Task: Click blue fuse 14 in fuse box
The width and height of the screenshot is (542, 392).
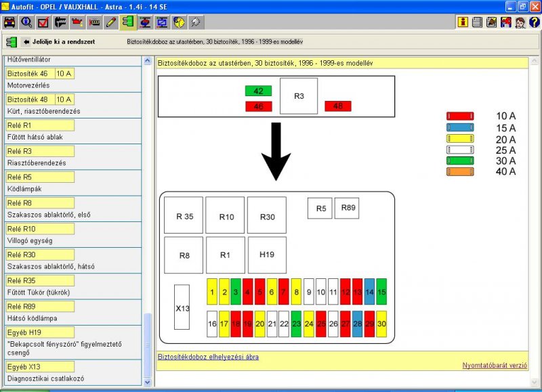Action: pos(369,292)
